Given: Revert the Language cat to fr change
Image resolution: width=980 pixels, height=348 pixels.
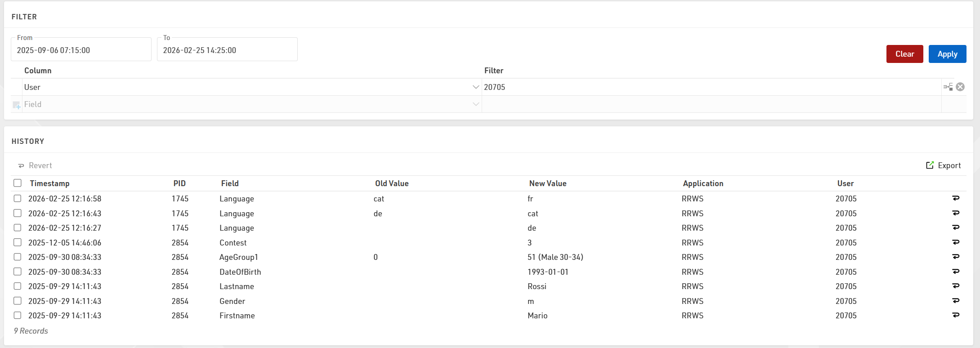Looking at the screenshot, I should pos(956,198).
